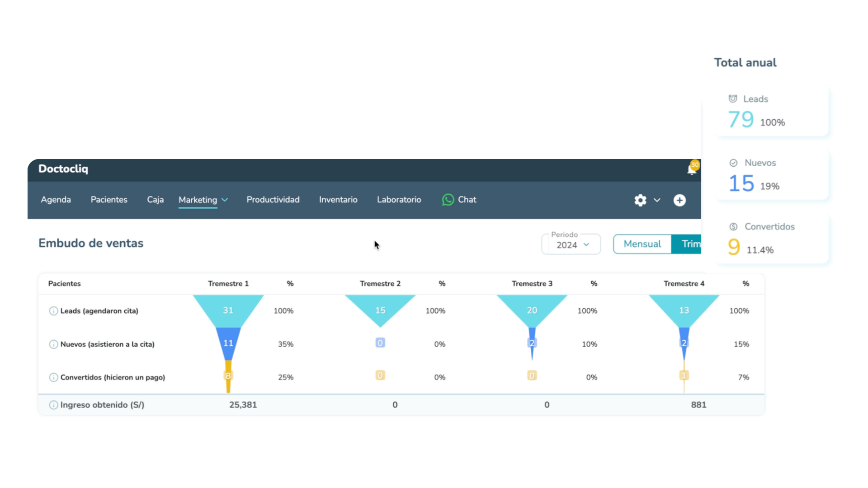Go to the Agenda tab
This screenshot has height=488, width=868.
coord(56,200)
